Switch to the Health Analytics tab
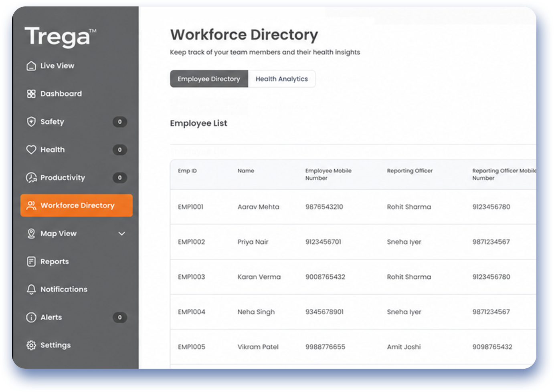 tap(282, 79)
